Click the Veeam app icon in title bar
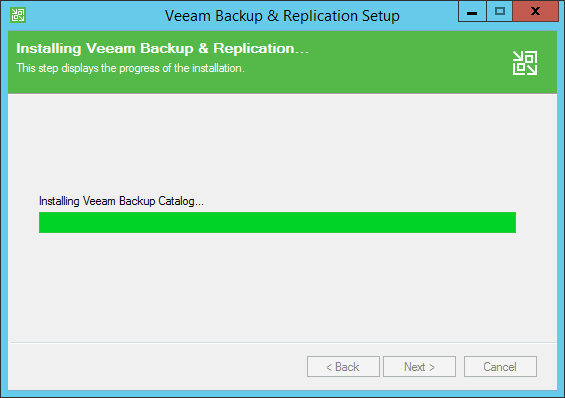Image resolution: width=565 pixels, height=398 pixels. click(18, 15)
